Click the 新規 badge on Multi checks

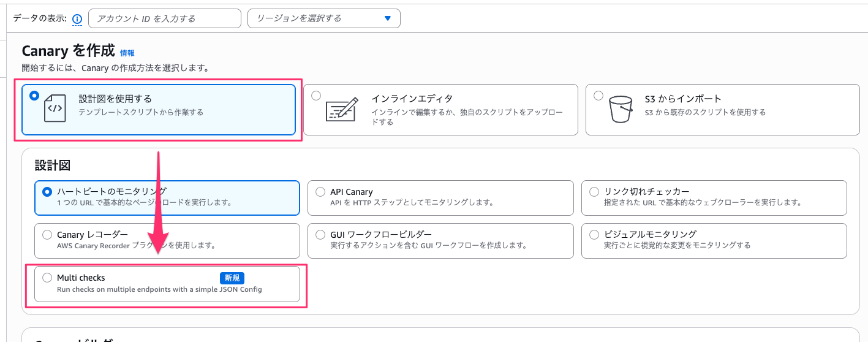coord(232,278)
